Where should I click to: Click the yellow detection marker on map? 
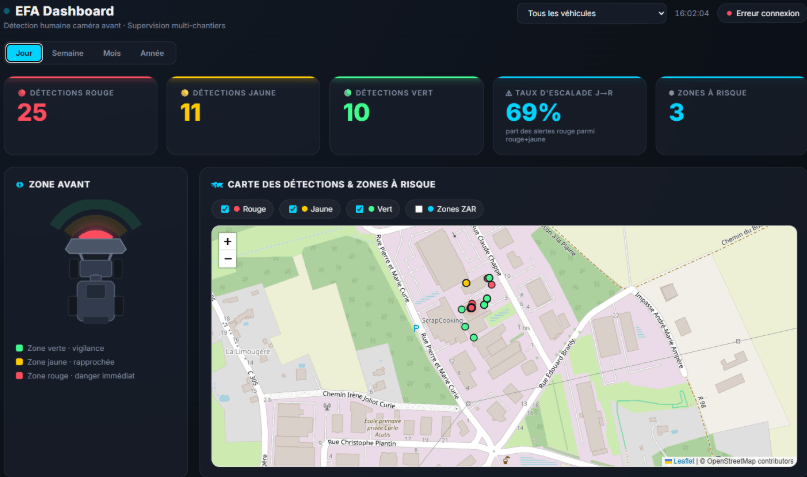pos(466,283)
